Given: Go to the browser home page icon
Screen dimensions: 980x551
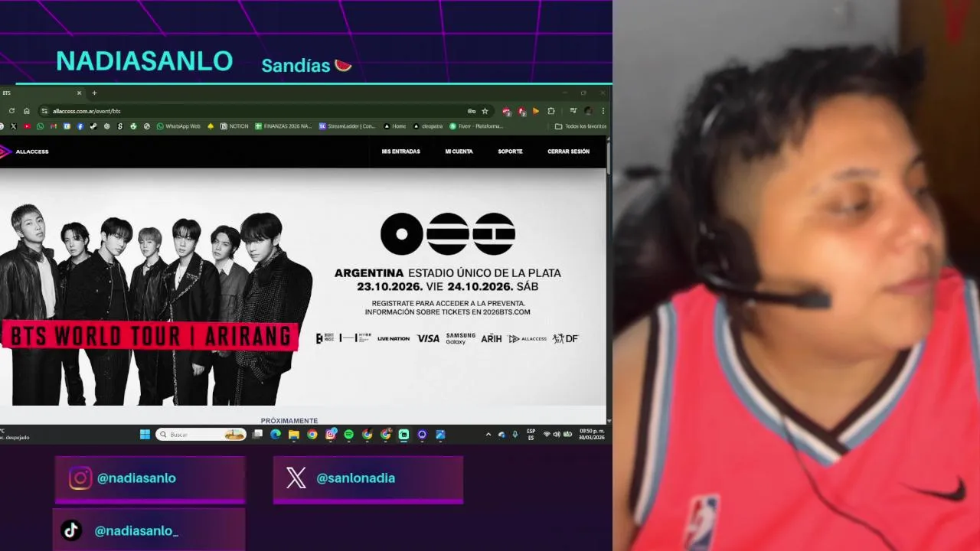Looking at the screenshot, I should [27, 111].
